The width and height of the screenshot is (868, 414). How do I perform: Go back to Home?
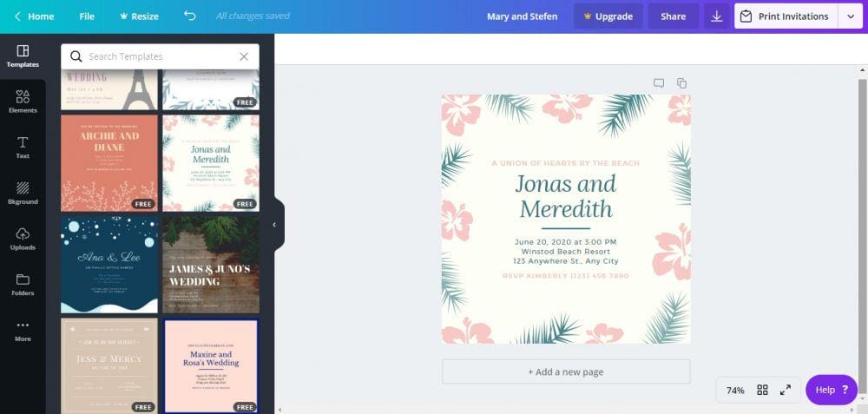[34, 16]
